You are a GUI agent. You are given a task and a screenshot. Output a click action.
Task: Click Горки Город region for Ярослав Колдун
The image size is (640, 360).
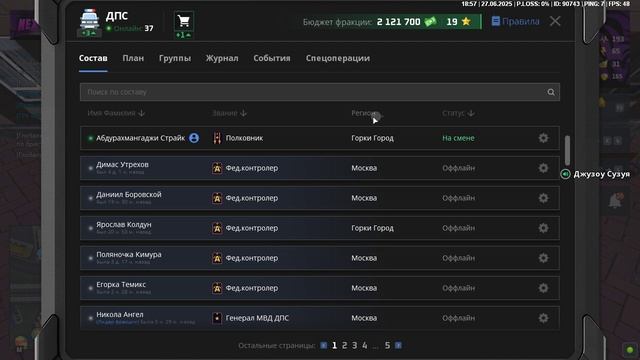[x=372, y=228]
